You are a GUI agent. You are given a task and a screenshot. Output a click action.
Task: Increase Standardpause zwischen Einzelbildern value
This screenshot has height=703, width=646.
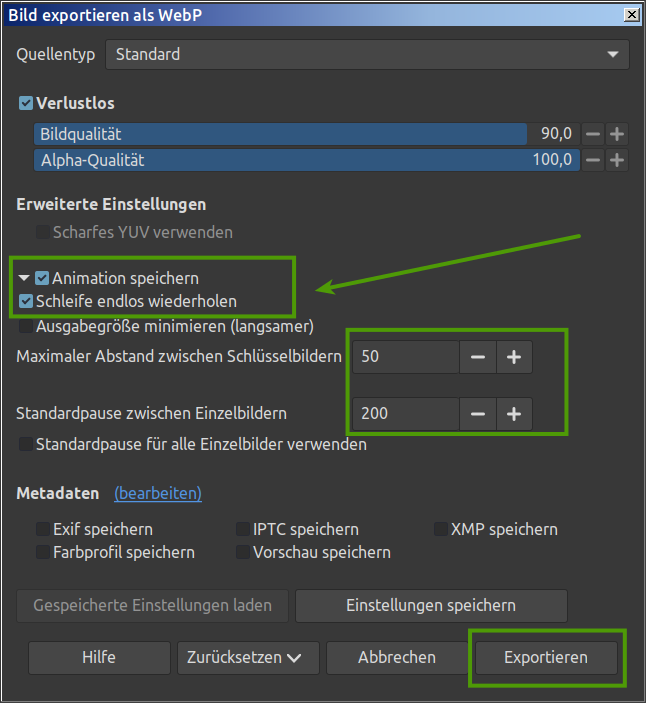514,413
